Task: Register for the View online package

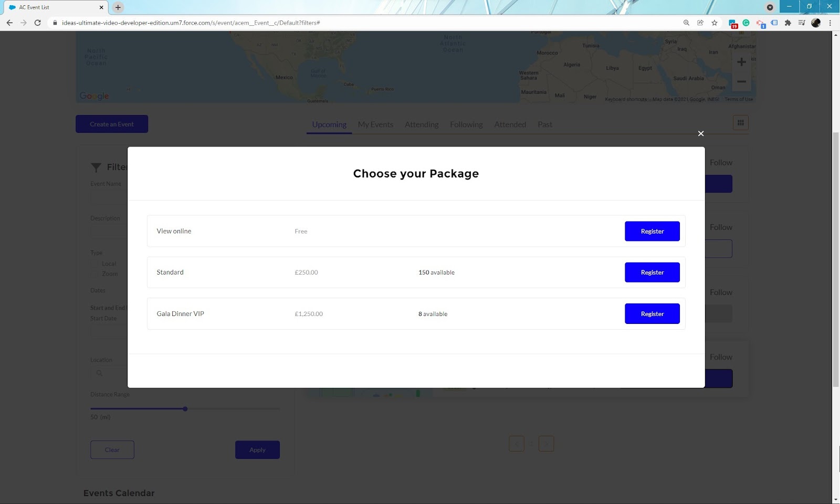Action: pos(652,231)
